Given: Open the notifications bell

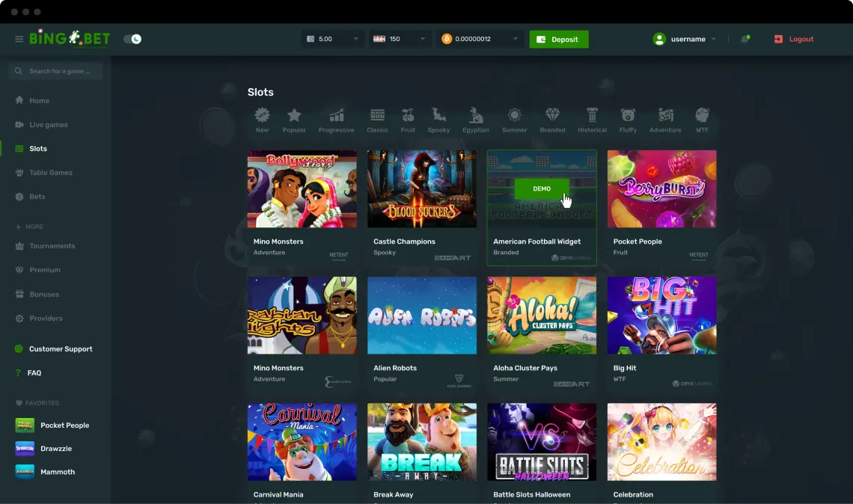Looking at the screenshot, I should [x=745, y=39].
